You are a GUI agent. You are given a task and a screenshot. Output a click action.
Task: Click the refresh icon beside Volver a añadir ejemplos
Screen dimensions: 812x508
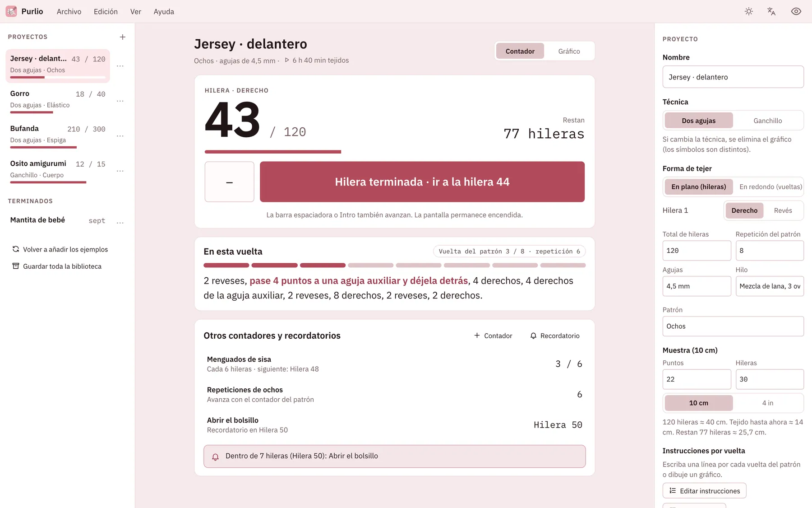click(x=16, y=249)
